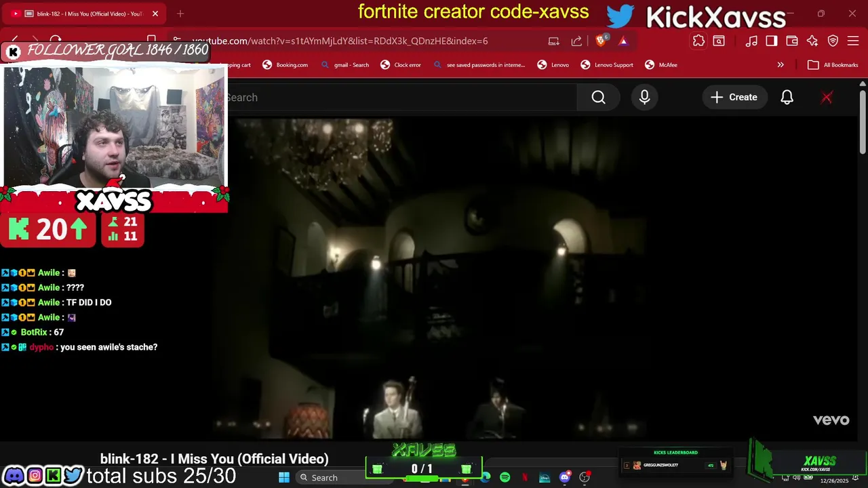Open YouTube notifications bell
The width and height of the screenshot is (868, 488).
point(787,98)
